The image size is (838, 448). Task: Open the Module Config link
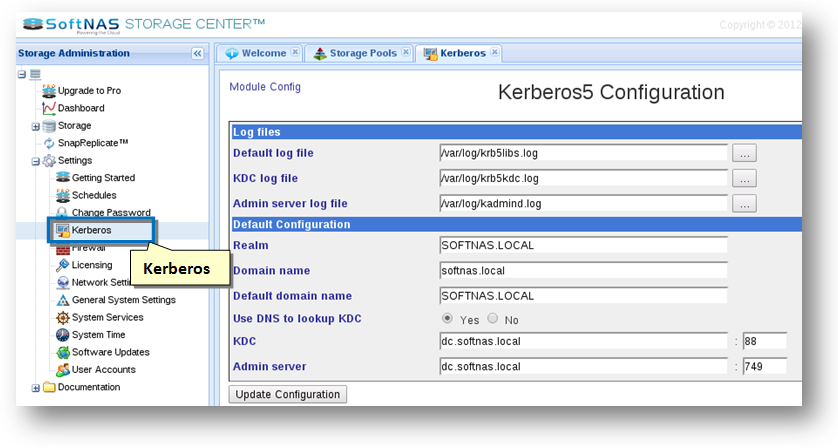click(265, 87)
